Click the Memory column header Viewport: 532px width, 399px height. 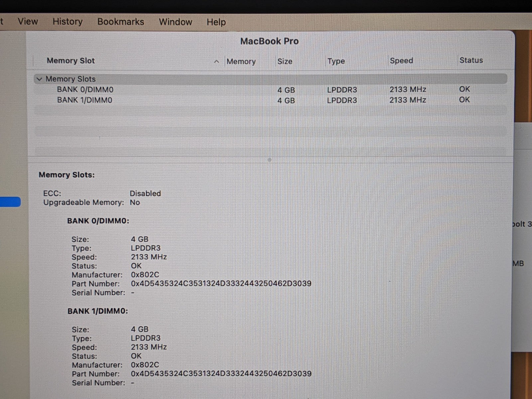tap(241, 62)
